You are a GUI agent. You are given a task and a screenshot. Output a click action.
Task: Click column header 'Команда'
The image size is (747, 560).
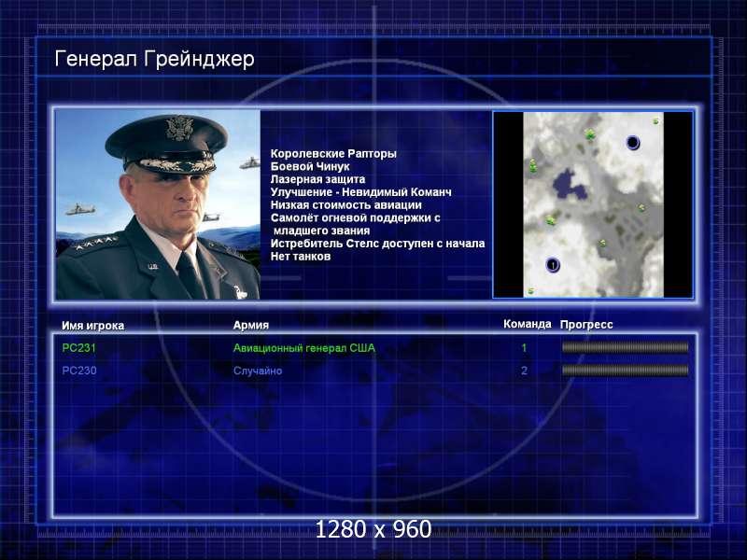click(x=527, y=324)
